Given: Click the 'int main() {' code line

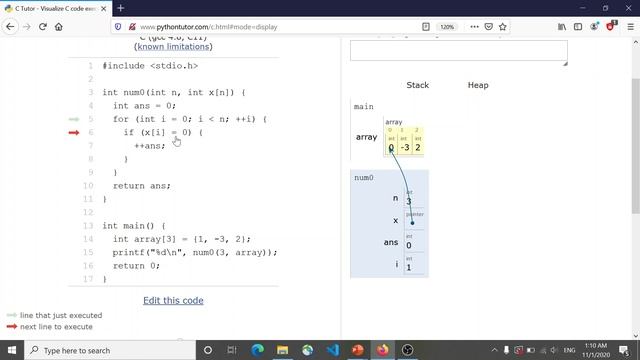Looking at the screenshot, I should click(134, 226).
